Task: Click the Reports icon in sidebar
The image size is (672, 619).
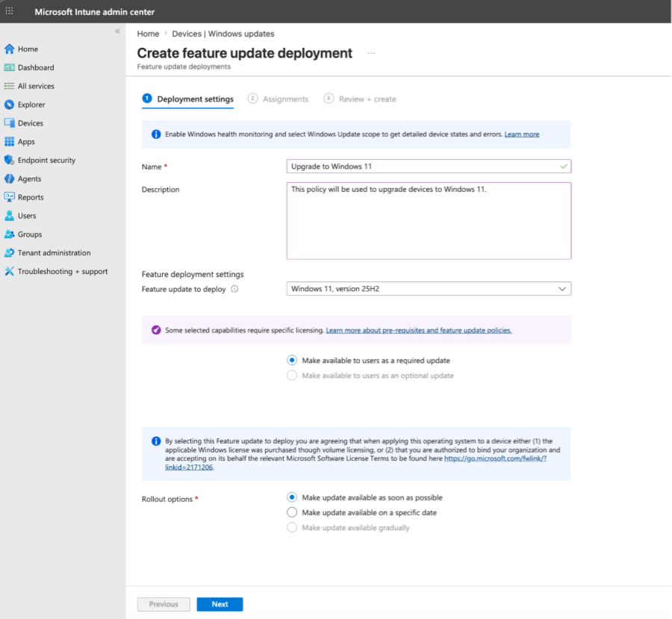Action: click(x=10, y=197)
